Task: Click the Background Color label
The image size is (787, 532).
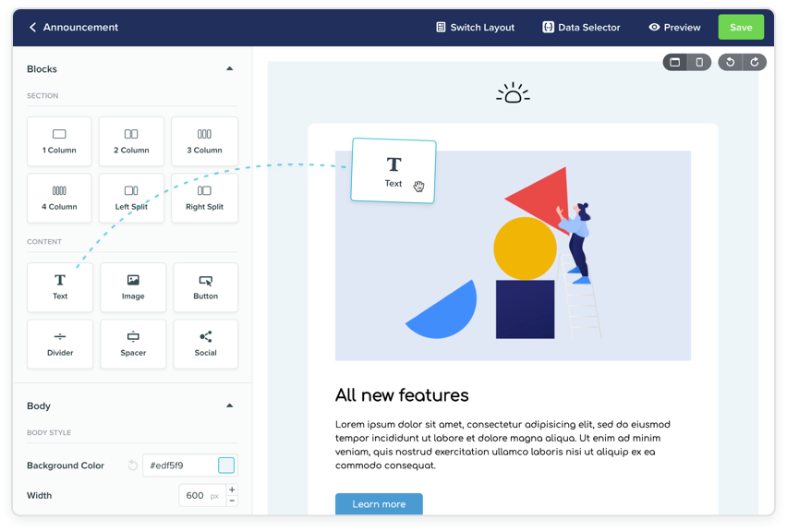Action: click(66, 465)
